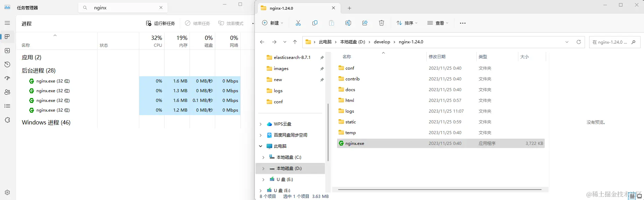Click Copy icon in Explorer toolbar
644x200 pixels.
pos(315,23)
